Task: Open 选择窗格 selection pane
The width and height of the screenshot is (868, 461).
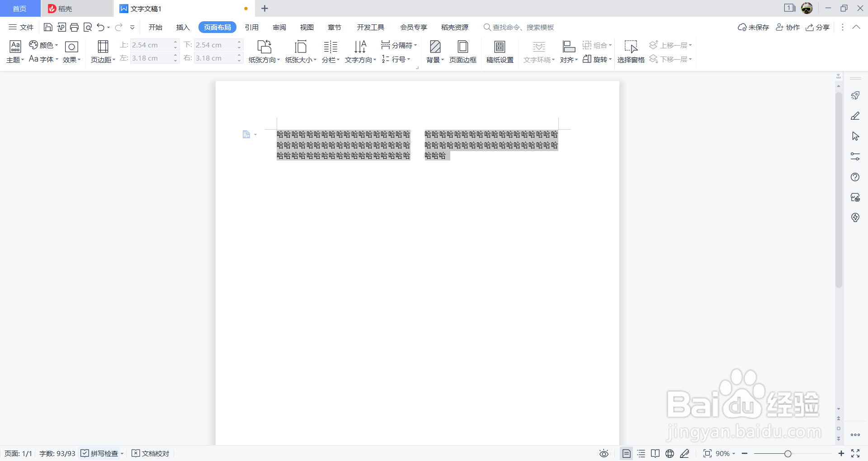Action: [631, 52]
